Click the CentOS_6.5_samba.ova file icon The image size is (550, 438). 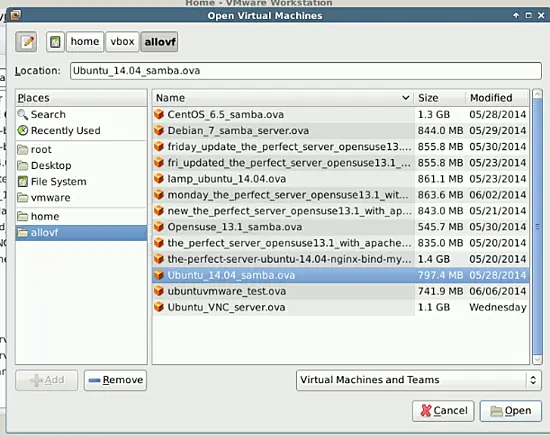(x=159, y=114)
